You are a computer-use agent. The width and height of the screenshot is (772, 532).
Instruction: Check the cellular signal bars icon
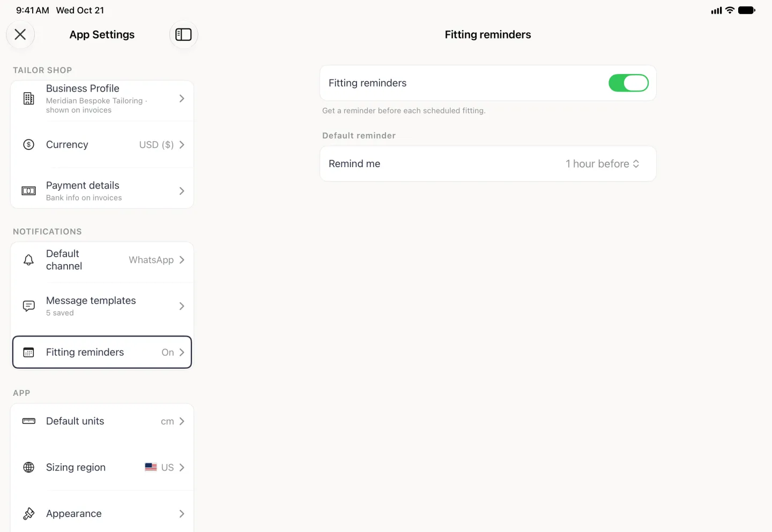pyautogui.click(x=716, y=10)
